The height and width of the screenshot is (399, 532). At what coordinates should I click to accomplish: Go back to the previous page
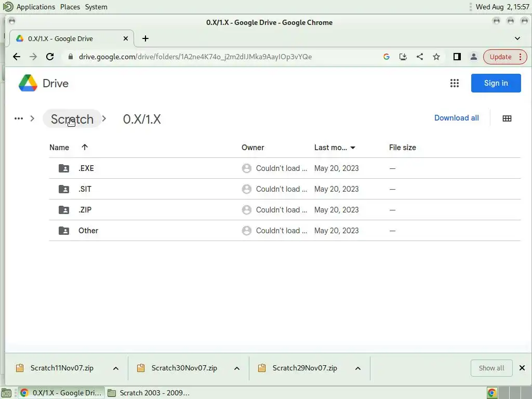[x=16, y=57]
